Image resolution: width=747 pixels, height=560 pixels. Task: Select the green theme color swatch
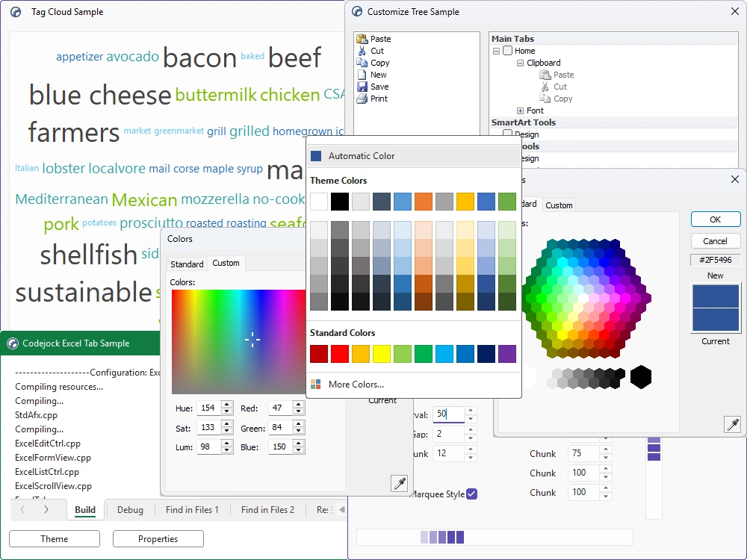(507, 202)
